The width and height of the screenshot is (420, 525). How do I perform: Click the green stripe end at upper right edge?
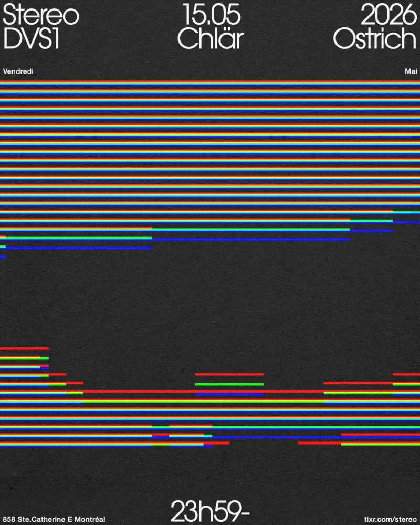[406, 212]
